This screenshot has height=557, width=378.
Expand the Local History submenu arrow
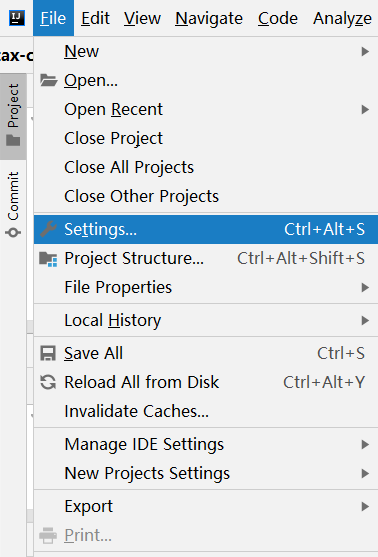pyautogui.click(x=365, y=320)
